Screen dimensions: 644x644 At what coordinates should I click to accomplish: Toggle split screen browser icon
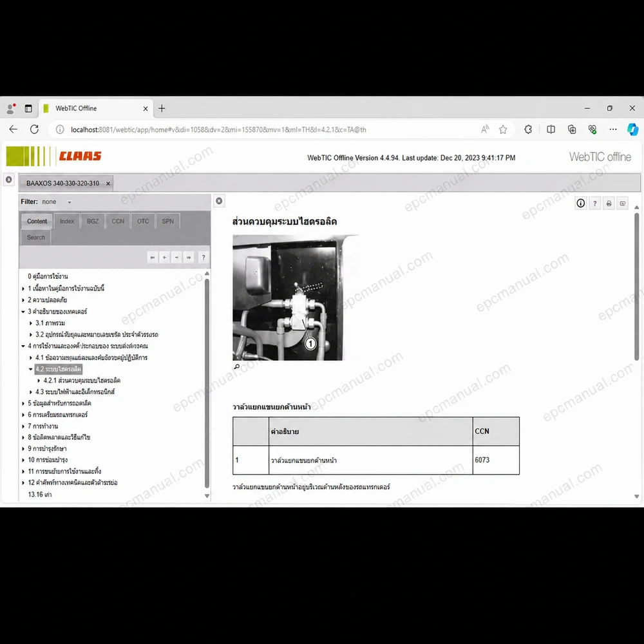point(551,130)
